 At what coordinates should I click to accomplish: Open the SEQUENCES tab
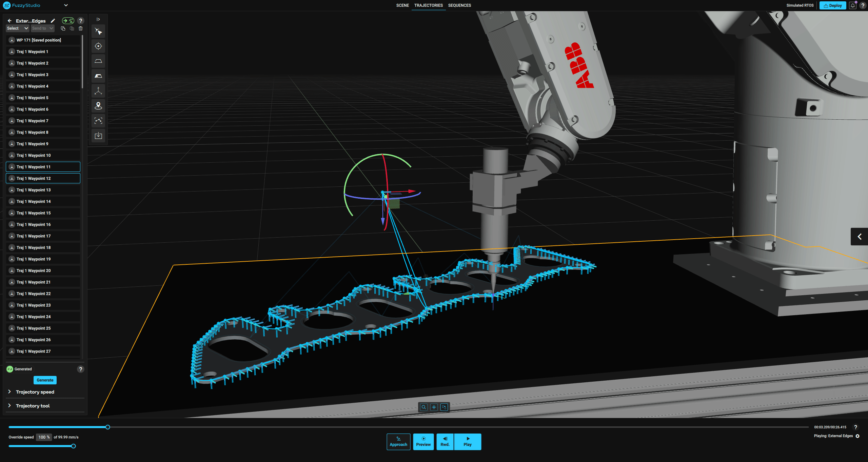click(459, 5)
